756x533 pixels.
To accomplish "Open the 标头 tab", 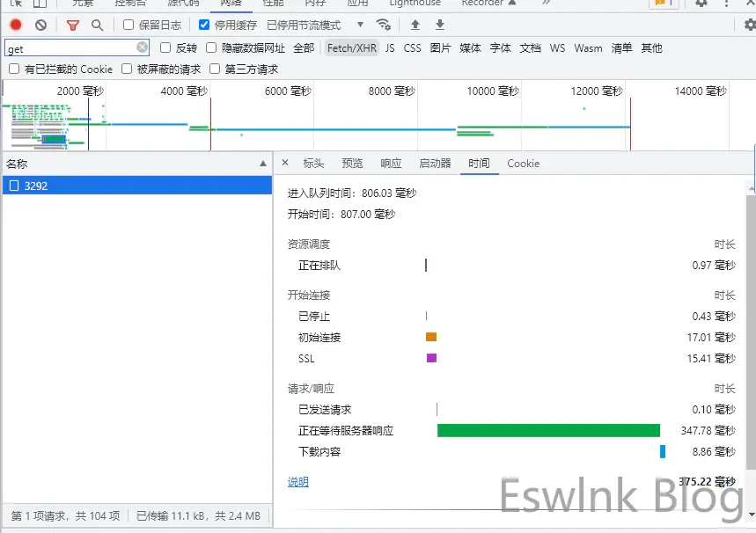I will pyautogui.click(x=313, y=164).
